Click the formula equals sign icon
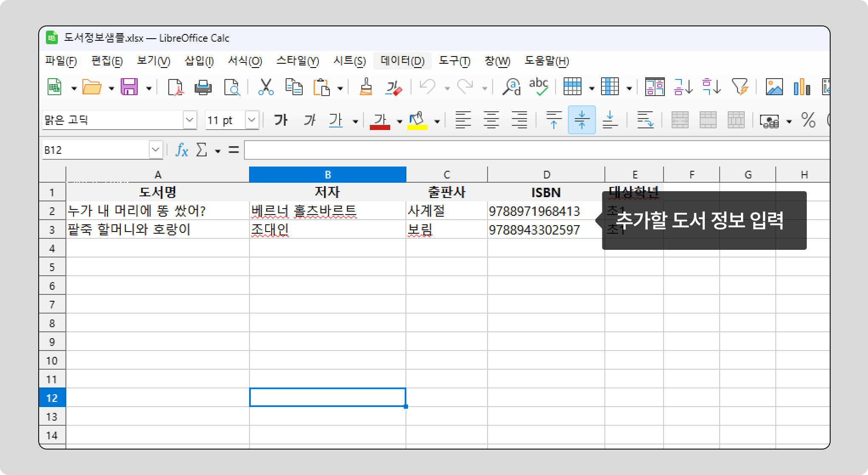 pyautogui.click(x=234, y=150)
